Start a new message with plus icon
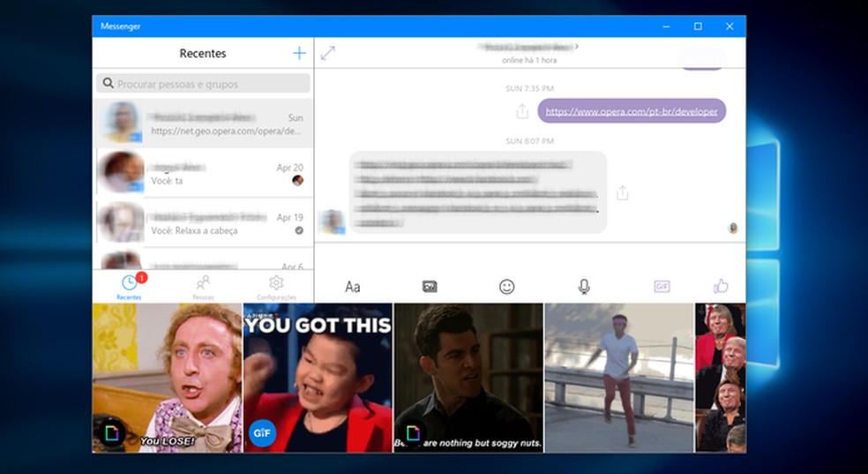Screen dimensions: 868x474 point(299,53)
